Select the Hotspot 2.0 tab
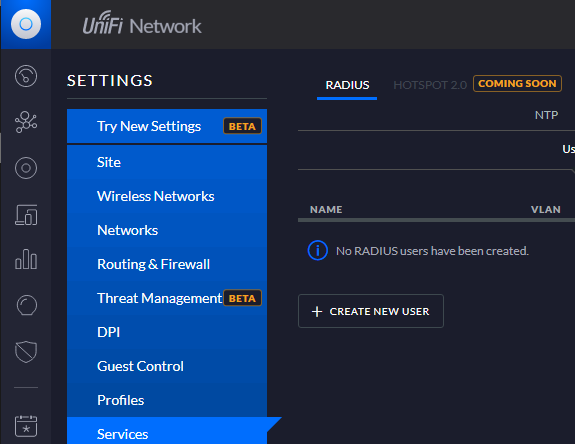The height and width of the screenshot is (444, 575). 430,85
